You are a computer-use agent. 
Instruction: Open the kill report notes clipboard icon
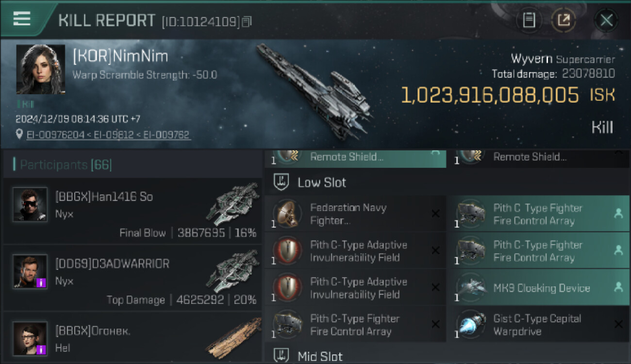529,20
